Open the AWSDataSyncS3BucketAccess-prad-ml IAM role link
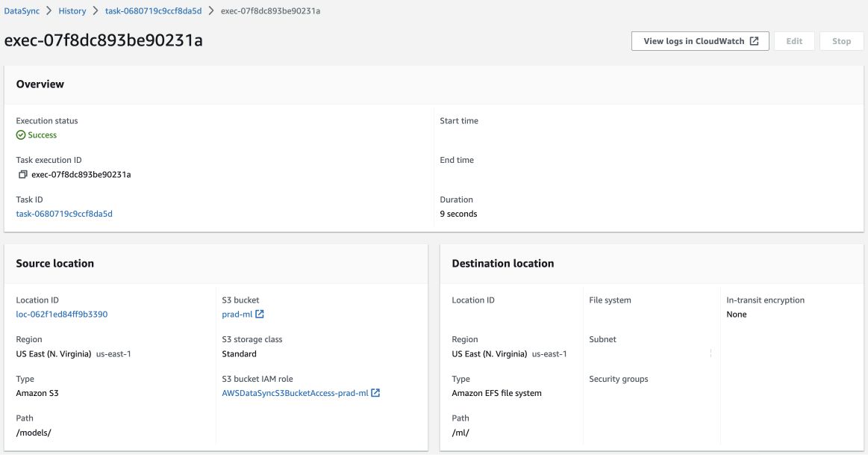This screenshot has height=455, width=868. coord(295,393)
